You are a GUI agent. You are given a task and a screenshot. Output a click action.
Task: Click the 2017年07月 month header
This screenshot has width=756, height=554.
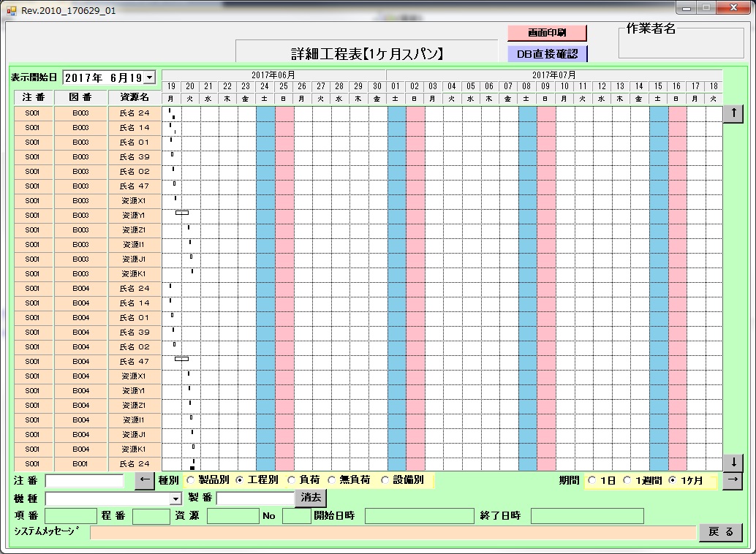point(554,75)
